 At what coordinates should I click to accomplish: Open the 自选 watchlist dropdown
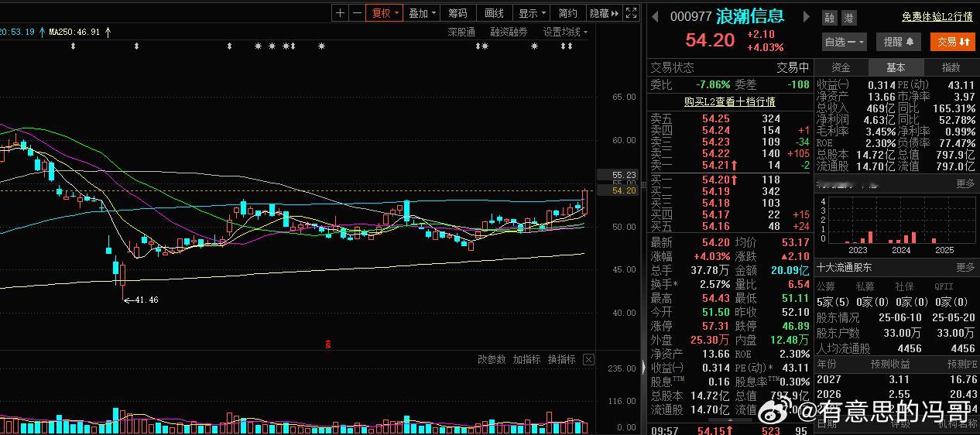844,42
